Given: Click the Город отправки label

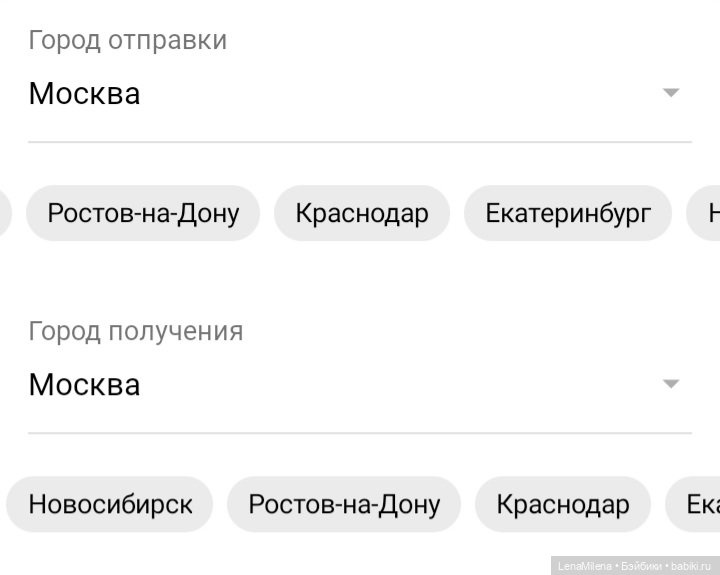Looking at the screenshot, I should 128,40.
